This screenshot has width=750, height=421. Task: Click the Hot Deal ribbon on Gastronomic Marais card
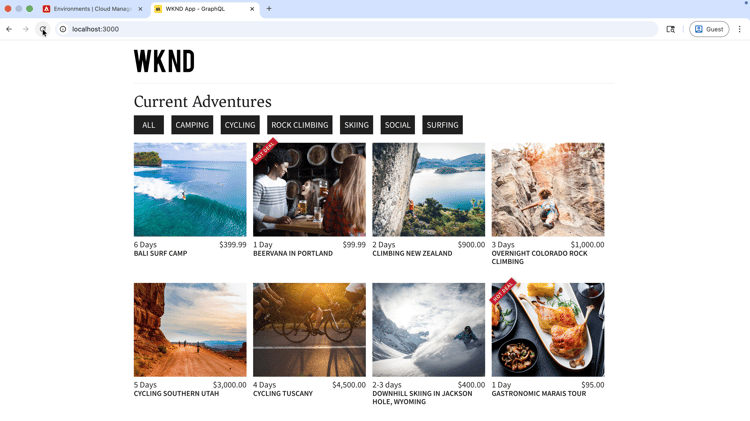[503, 291]
